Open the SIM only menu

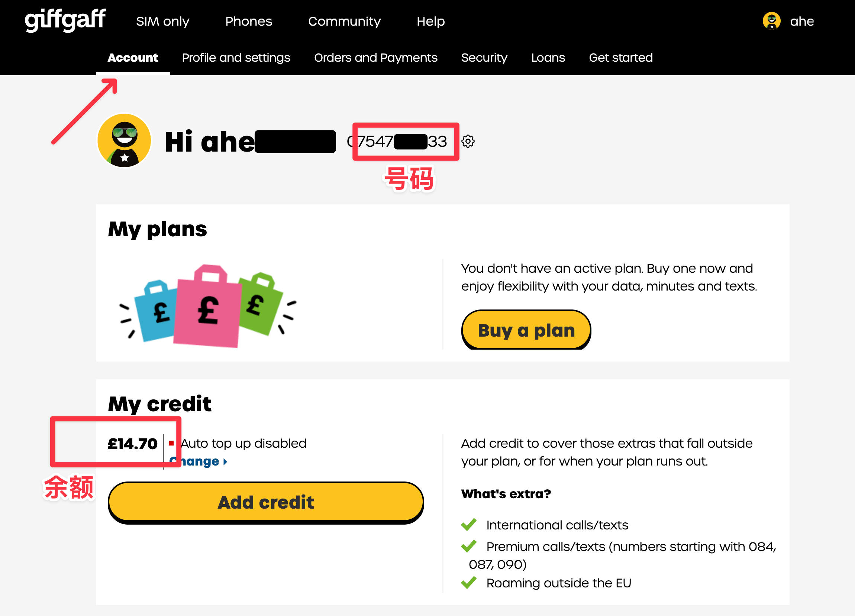tap(162, 22)
